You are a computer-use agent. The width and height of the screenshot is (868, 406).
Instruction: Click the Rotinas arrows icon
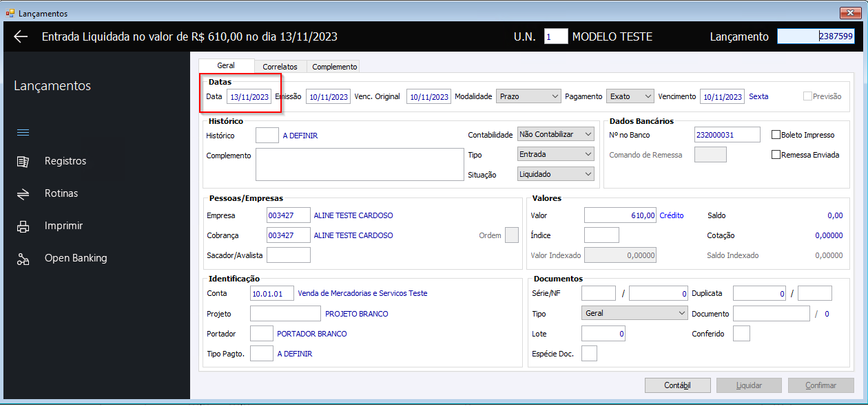[23, 194]
